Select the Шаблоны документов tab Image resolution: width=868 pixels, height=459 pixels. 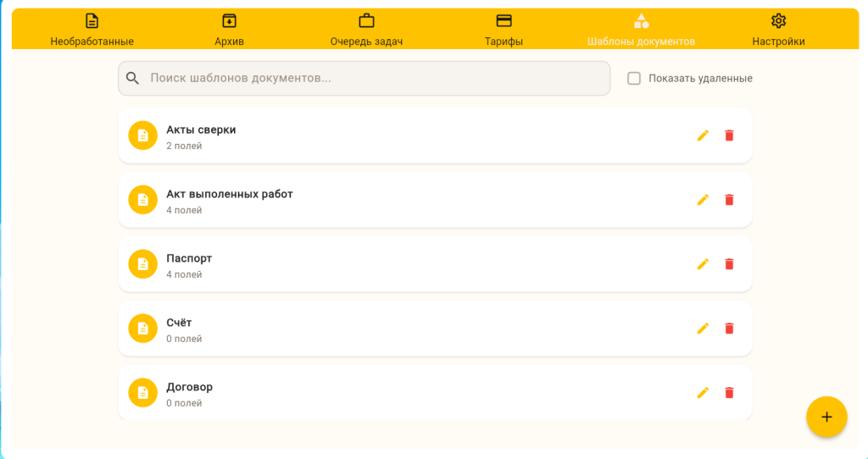click(x=641, y=30)
